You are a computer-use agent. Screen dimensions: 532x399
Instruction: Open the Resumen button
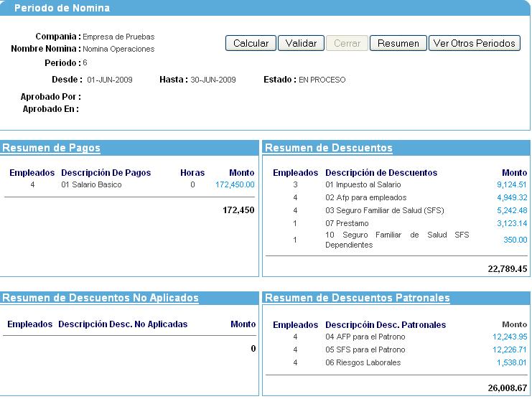click(x=398, y=43)
